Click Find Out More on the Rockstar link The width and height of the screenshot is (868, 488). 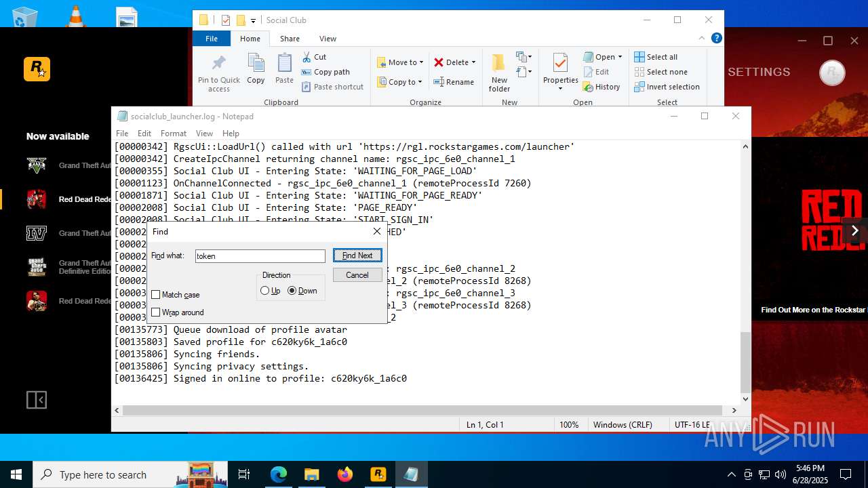[x=813, y=310]
